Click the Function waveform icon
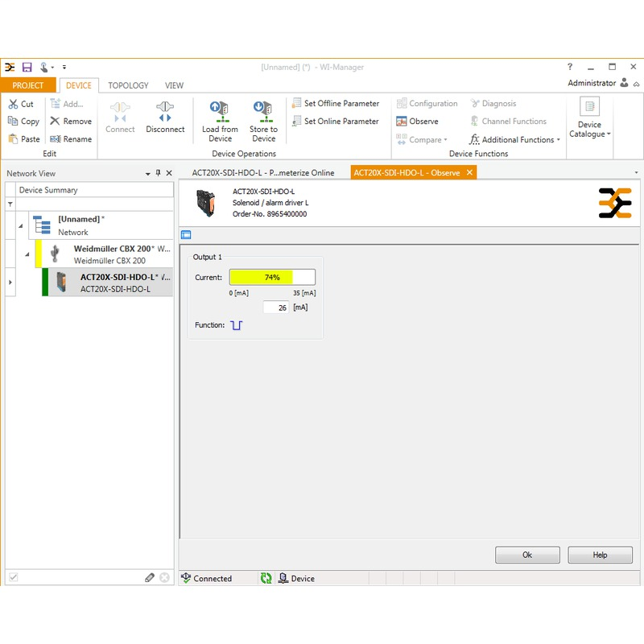The image size is (644, 644). [237, 325]
